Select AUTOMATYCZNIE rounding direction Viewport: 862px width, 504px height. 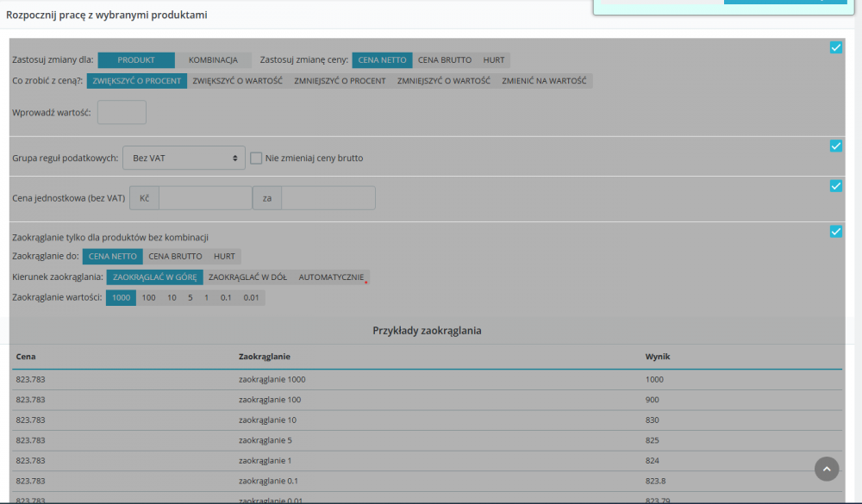pos(332,277)
